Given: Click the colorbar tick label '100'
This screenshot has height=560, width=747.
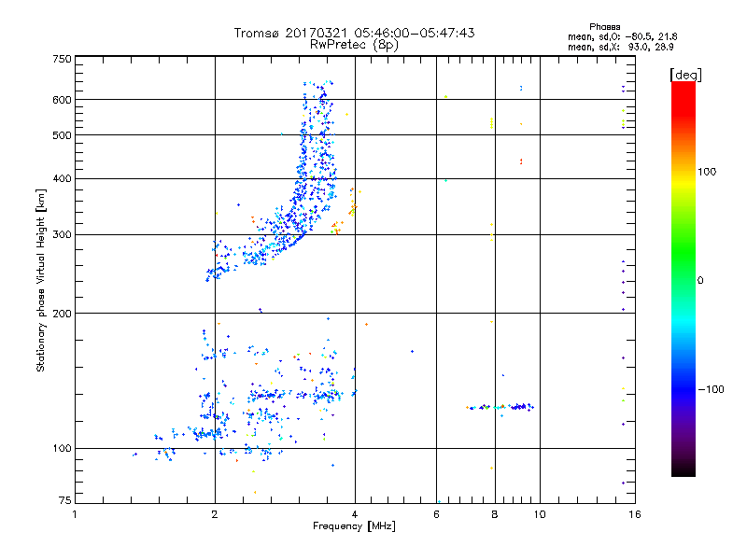Looking at the screenshot, I should pyautogui.click(x=707, y=172).
